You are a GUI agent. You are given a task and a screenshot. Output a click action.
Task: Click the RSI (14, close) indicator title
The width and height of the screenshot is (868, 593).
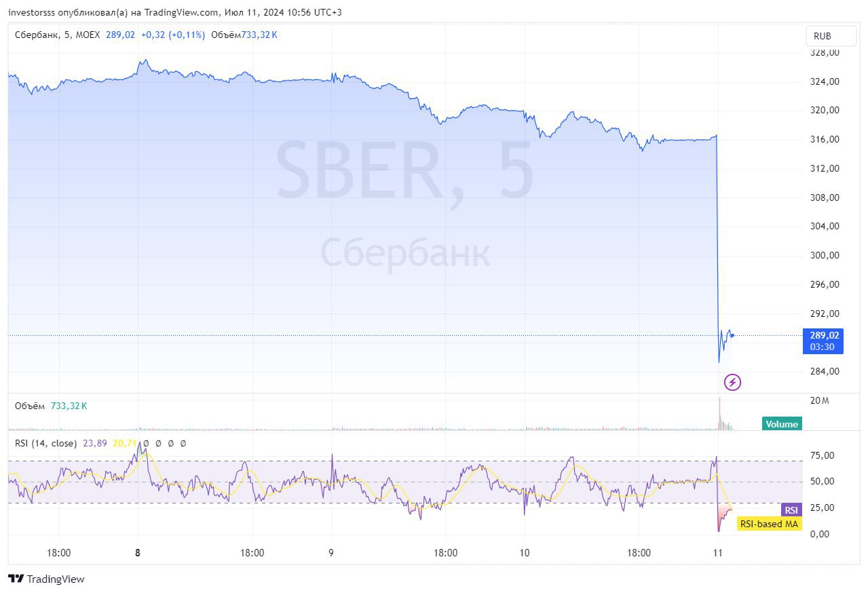click(46, 443)
